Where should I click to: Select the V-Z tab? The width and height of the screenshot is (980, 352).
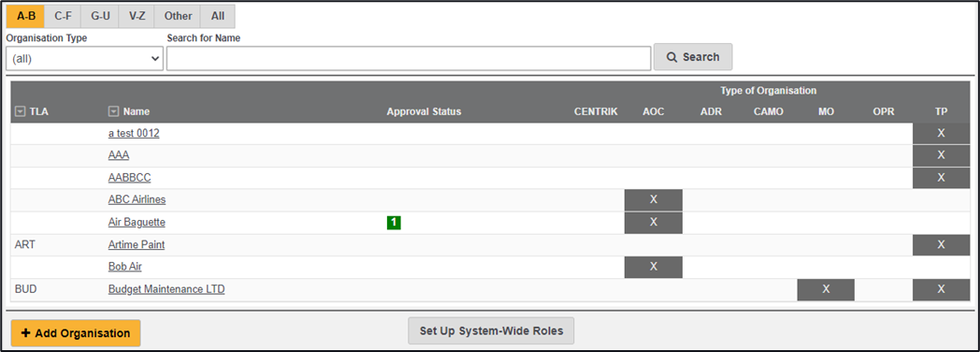pyautogui.click(x=137, y=17)
